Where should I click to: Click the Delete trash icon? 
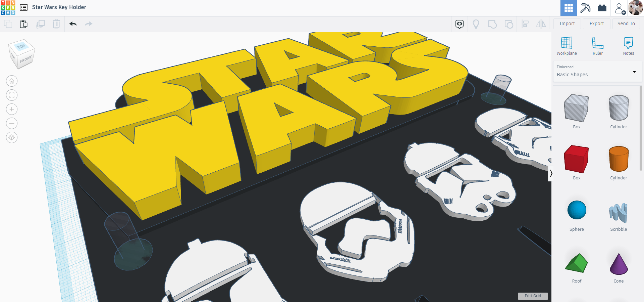pyautogui.click(x=56, y=24)
